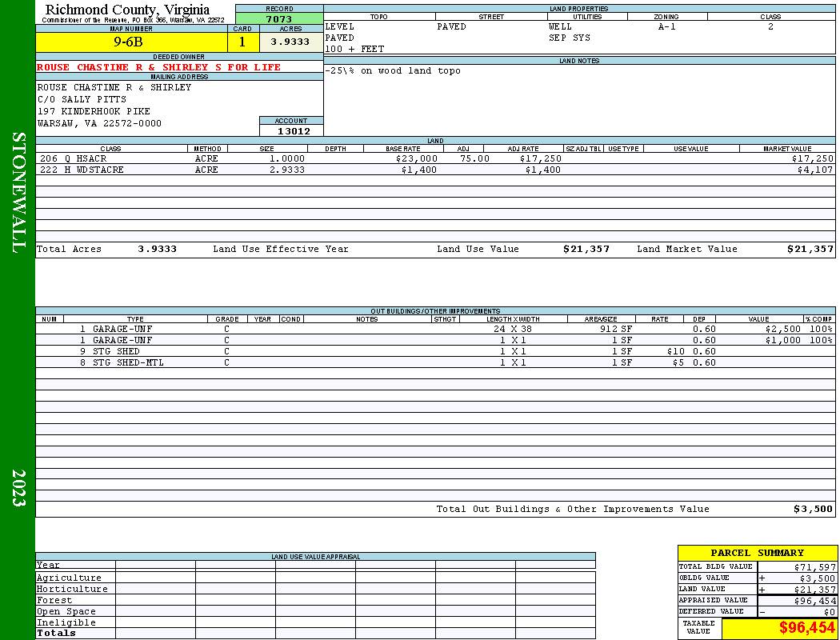Click the Forest row label
This screenshot has width=840, height=640.
coord(54,600)
